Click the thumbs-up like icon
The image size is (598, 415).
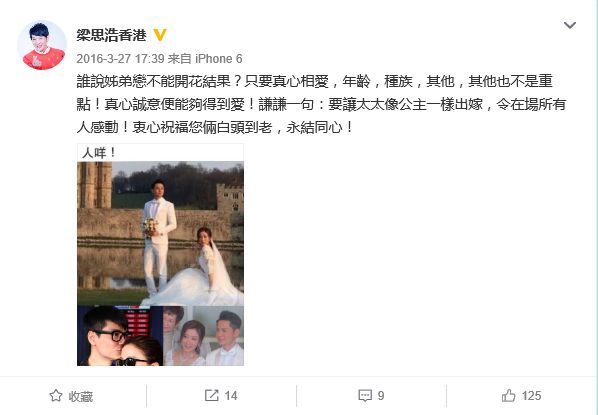[508, 396]
